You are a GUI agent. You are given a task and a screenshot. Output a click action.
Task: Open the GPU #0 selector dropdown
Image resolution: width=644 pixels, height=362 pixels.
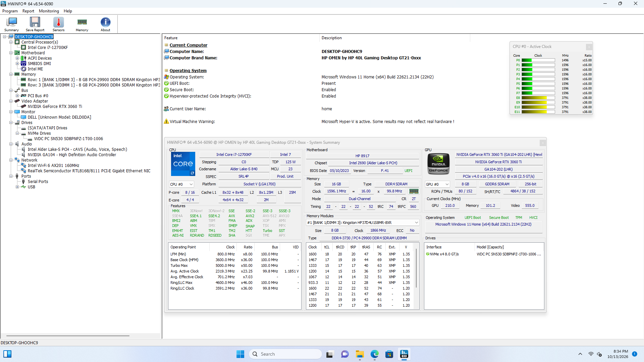pyautogui.click(x=437, y=184)
